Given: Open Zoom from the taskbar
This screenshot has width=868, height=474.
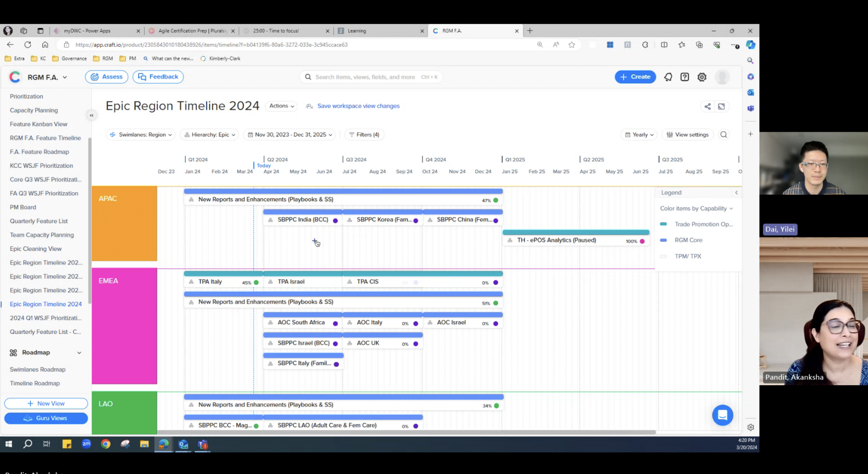Looking at the screenshot, I should pyautogui.click(x=86, y=444).
